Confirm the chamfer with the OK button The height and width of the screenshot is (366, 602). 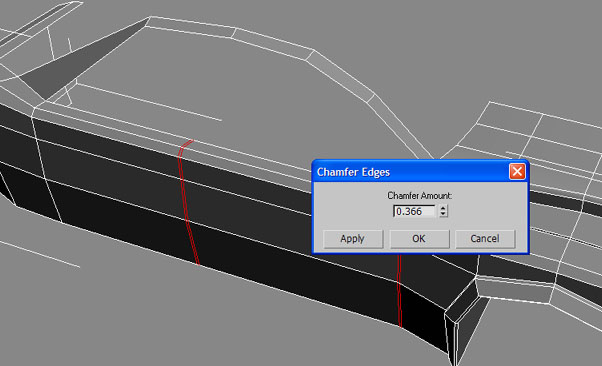(x=419, y=239)
